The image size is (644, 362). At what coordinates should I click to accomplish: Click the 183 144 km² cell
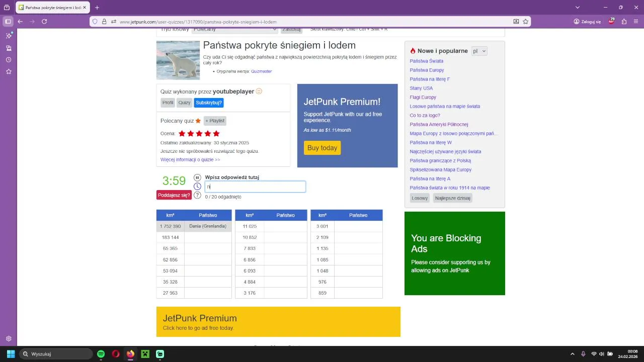(x=170, y=237)
